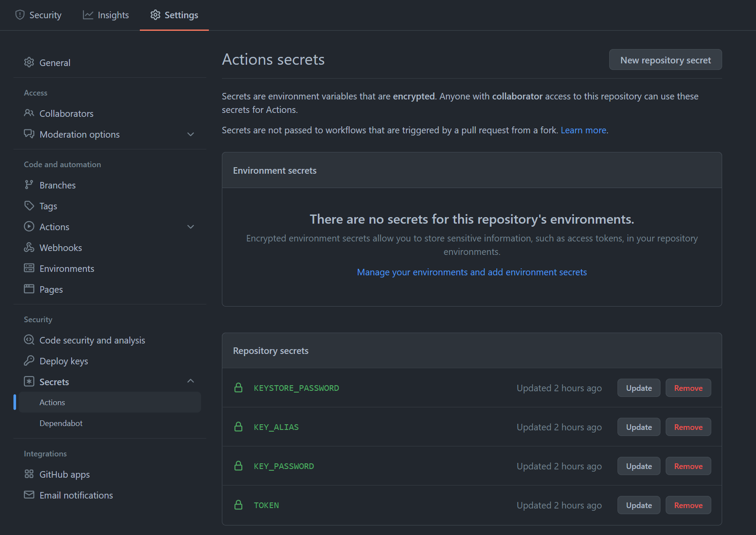Open Code security and analysis settings
This screenshot has height=535, width=756.
(x=92, y=340)
